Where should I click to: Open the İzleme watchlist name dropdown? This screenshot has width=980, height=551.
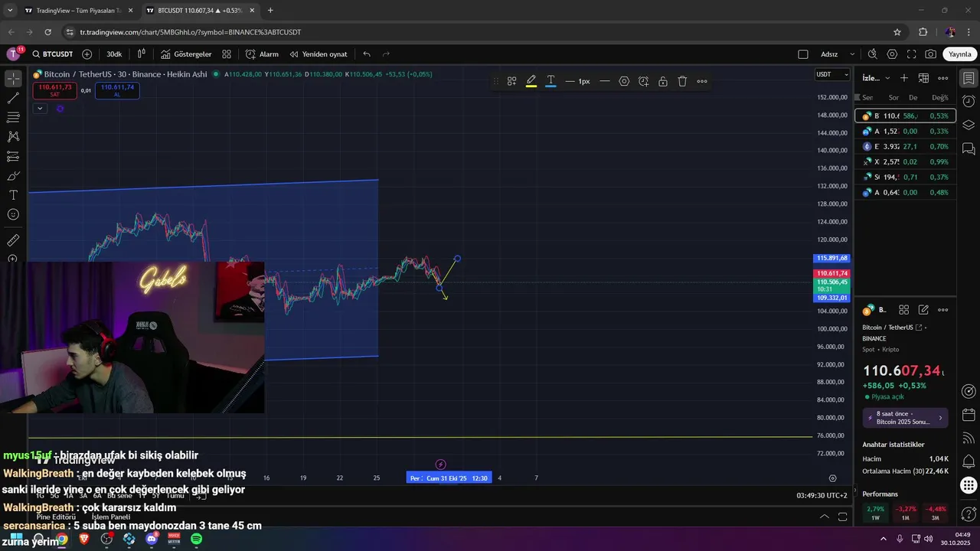tap(877, 78)
